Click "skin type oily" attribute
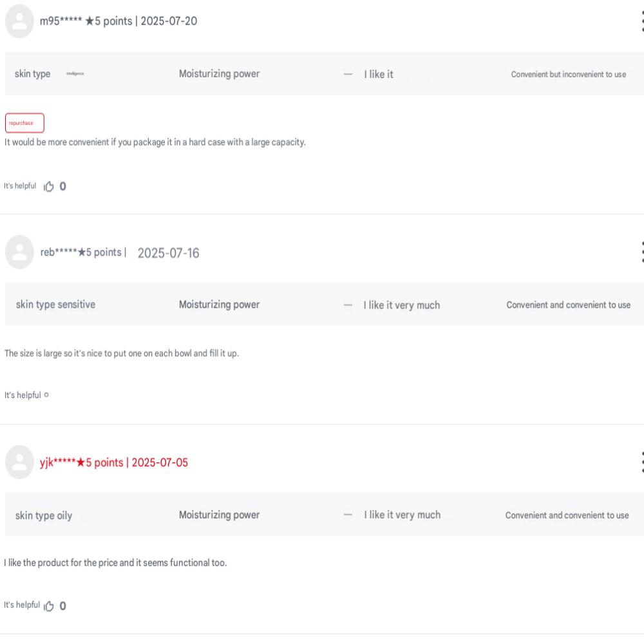The image size is (644, 644). (x=44, y=515)
